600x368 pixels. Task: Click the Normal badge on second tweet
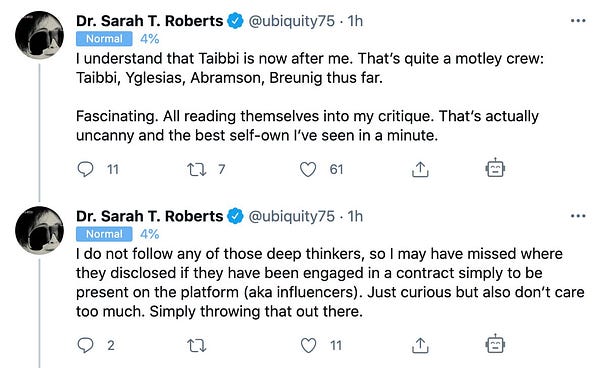pyautogui.click(x=104, y=234)
